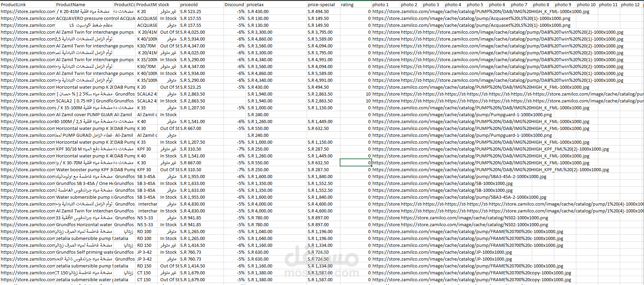This screenshot has width=644, height=285.
Task: Click In Stock in the ACQUAVERO row
Action: pos(168,18)
